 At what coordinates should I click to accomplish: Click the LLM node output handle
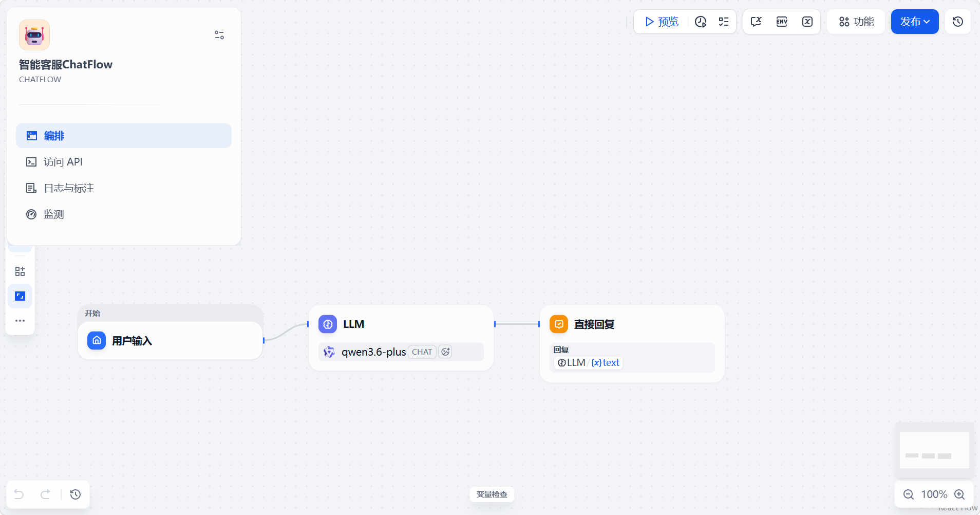pyautogui.click(x=495, y=324)
